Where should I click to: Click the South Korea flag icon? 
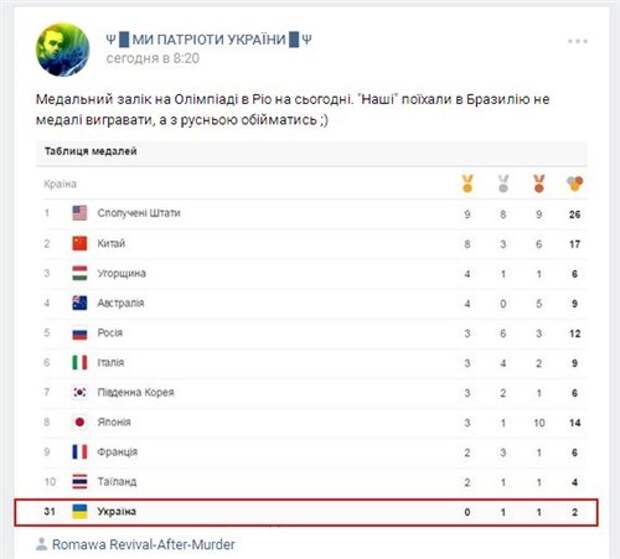click(79, 392)
